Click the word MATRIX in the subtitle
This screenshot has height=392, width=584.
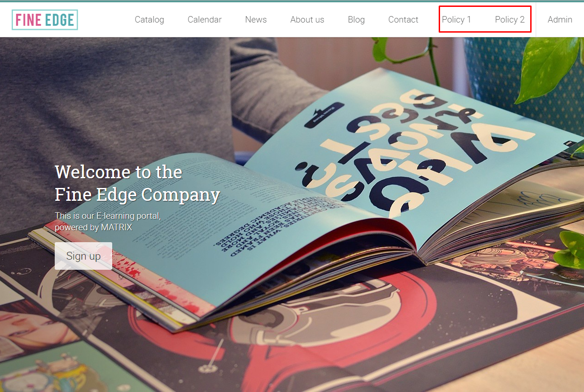coord(116,227)
